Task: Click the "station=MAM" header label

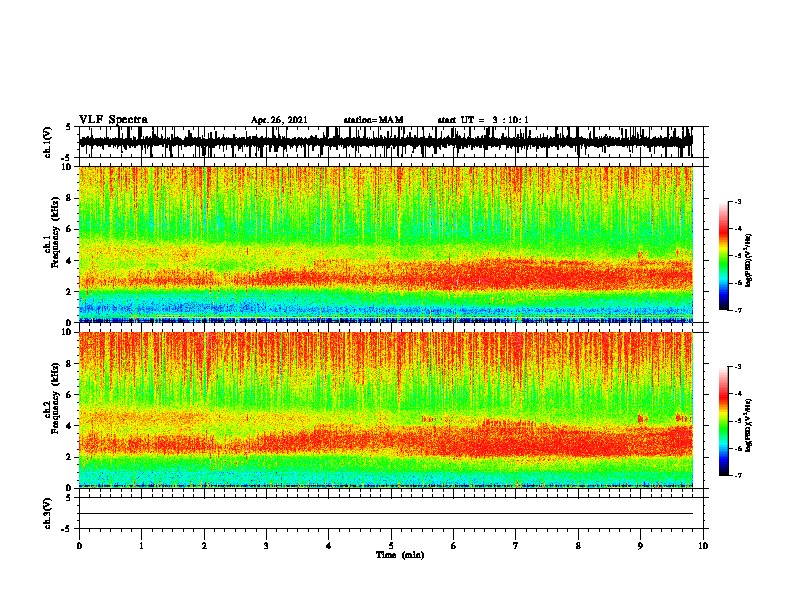Action: pos(374,120)
